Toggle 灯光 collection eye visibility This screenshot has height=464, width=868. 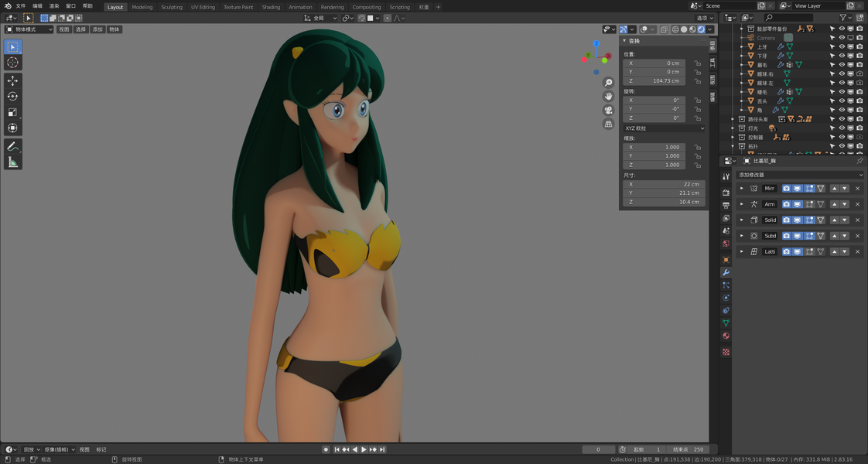tap(842, 128)
